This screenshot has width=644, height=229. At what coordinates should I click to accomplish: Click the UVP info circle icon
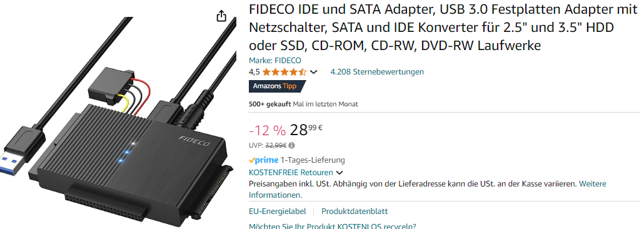291,145
